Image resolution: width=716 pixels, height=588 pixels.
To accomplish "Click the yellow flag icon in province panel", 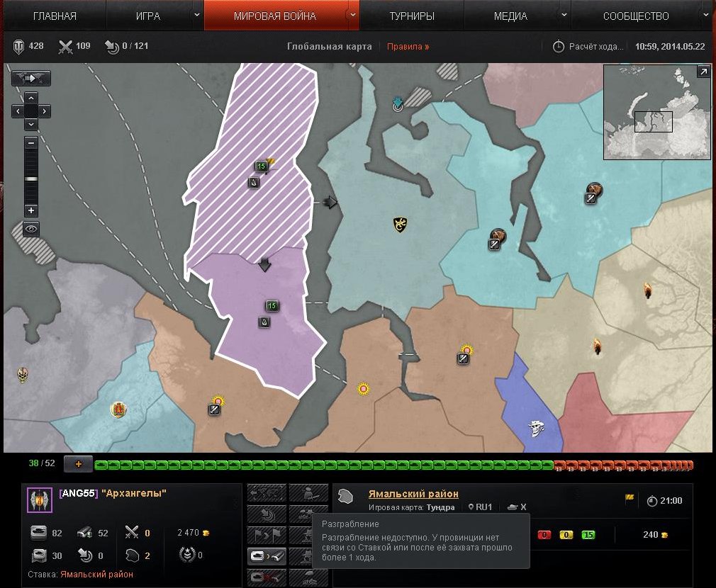I will click(630, 499).
